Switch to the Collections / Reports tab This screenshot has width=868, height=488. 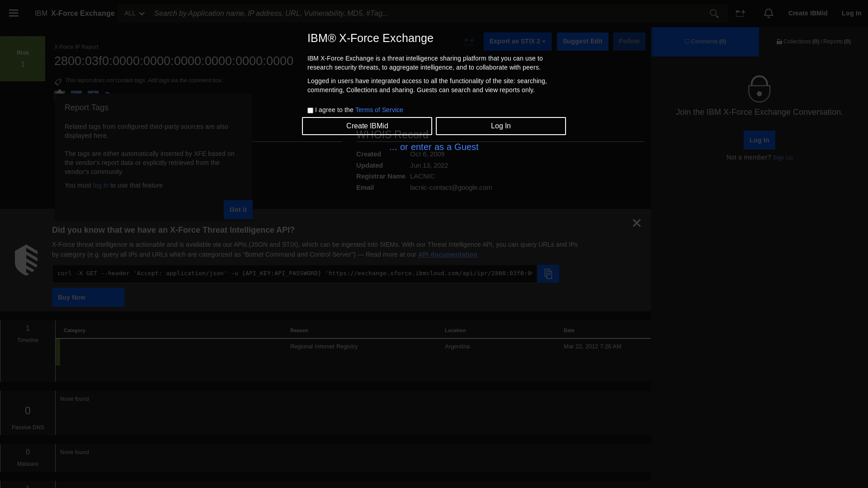tap(813, 42)
